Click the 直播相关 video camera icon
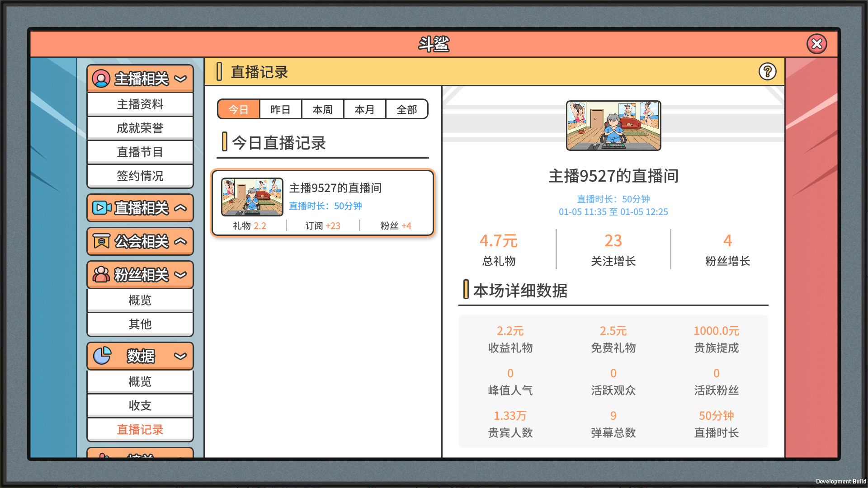This screenshot has width=868, height=488. [x=101, y=208]
